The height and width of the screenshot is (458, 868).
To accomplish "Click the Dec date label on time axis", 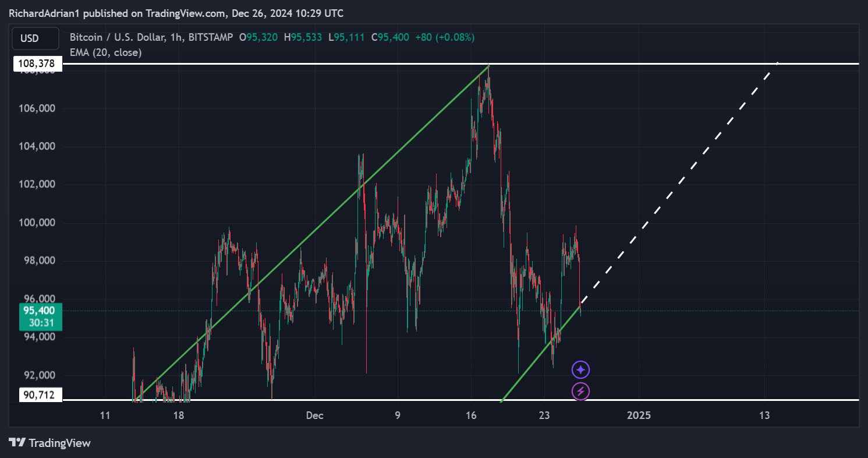I will coord(315,415).
